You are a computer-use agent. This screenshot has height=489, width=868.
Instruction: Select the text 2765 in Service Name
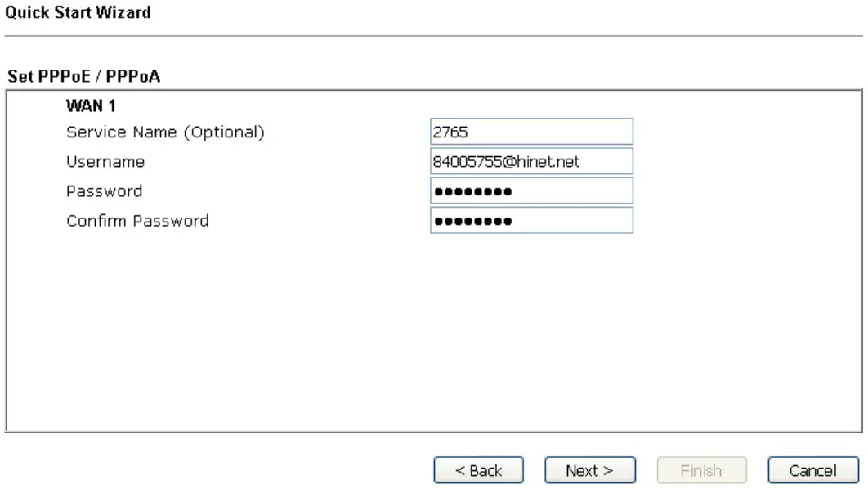point(450,131)
